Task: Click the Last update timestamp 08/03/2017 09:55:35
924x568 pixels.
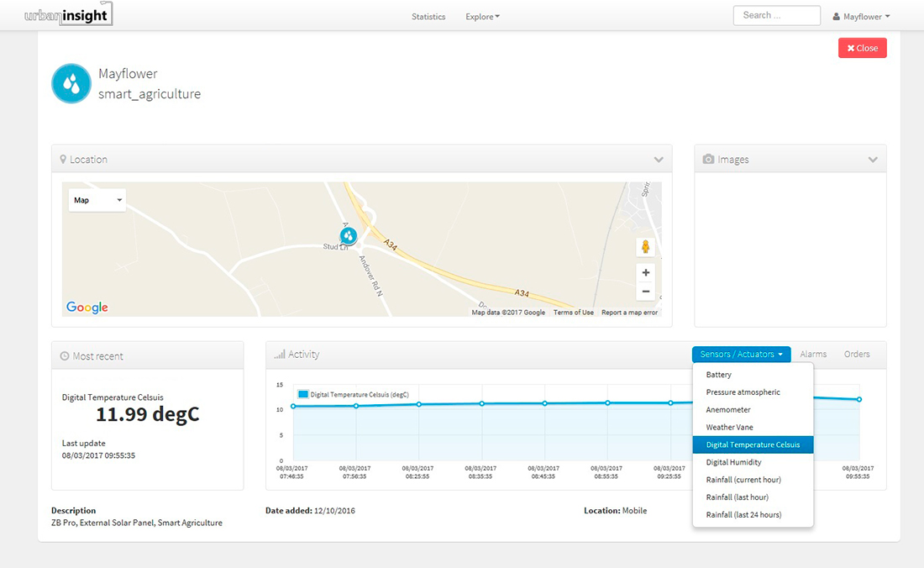Action: [x=98, y=455]
